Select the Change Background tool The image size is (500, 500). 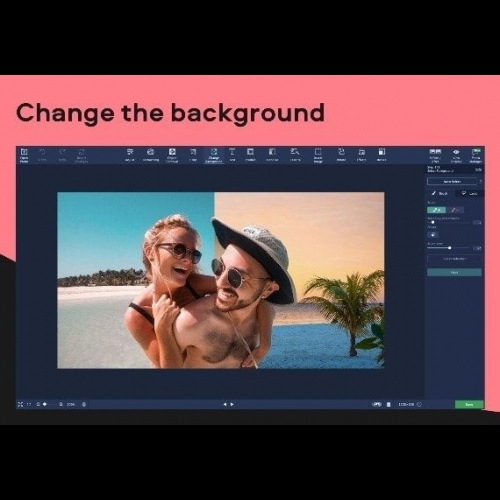(x=214, y=155)
